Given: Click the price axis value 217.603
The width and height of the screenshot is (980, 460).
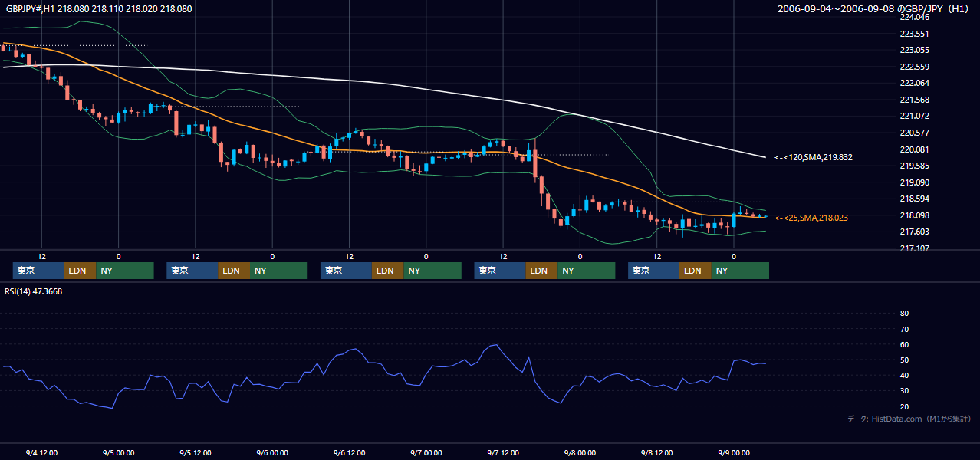Looking at the screenshot, I should (914, 232).
